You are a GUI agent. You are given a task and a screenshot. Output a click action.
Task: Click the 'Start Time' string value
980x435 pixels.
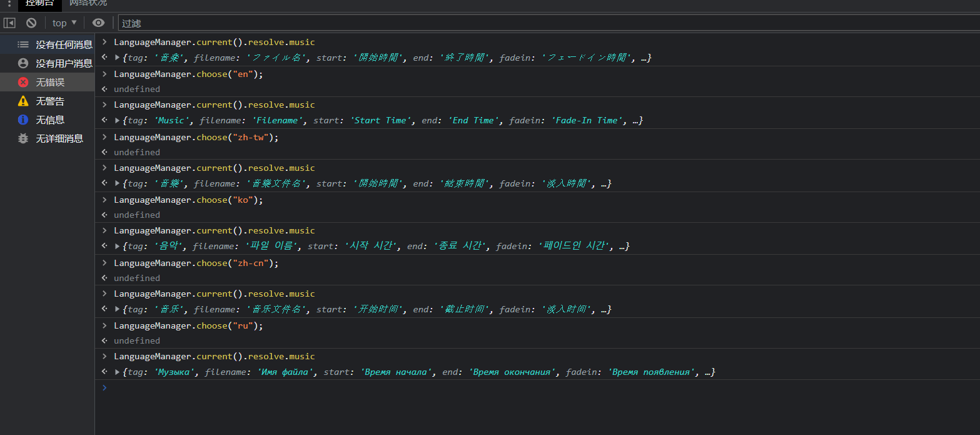point(381,120)
